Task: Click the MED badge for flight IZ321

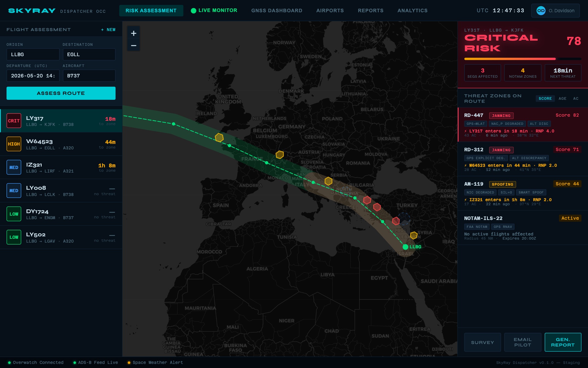Action: coord(14,167)
